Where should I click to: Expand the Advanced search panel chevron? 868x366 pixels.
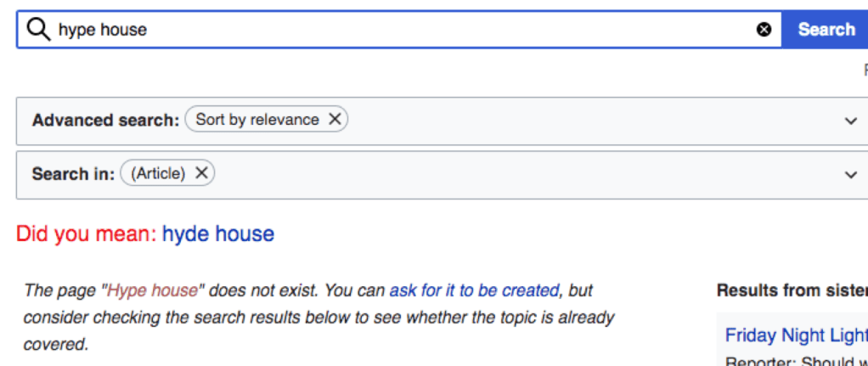(x=850, y=121)
